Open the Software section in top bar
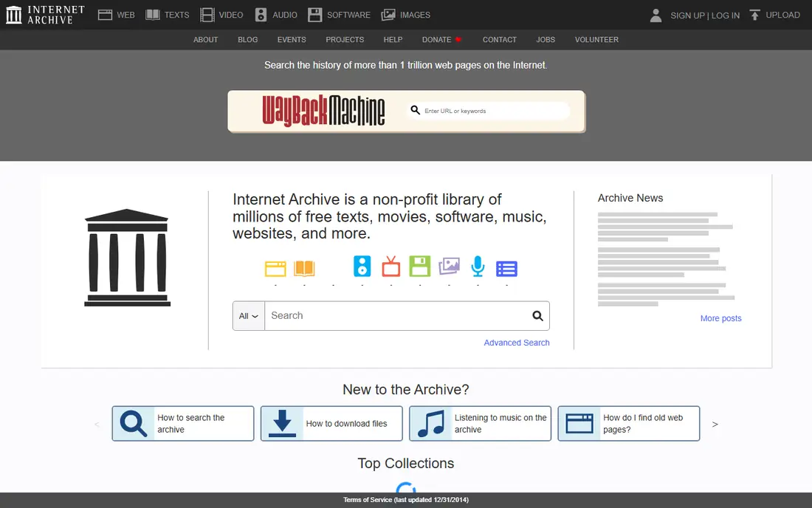The image size is (812, 508). (x=340, y=15)
